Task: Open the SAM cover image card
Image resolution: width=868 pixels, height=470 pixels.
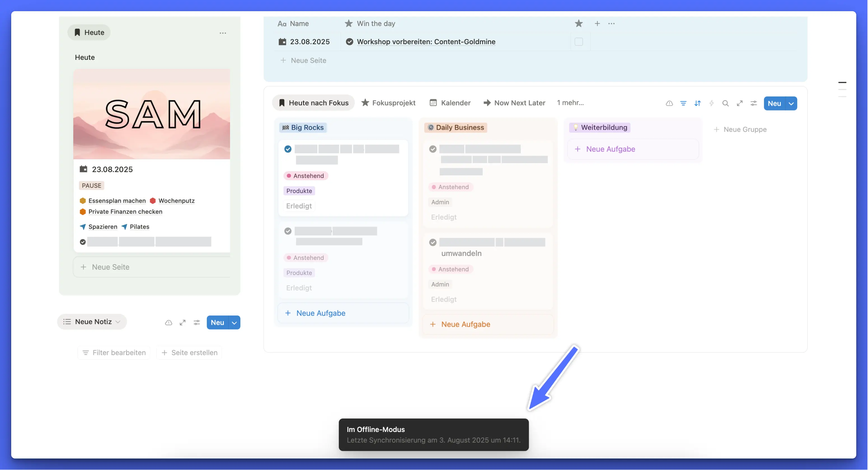Action: pyautogui.click(x=152, y=114)
